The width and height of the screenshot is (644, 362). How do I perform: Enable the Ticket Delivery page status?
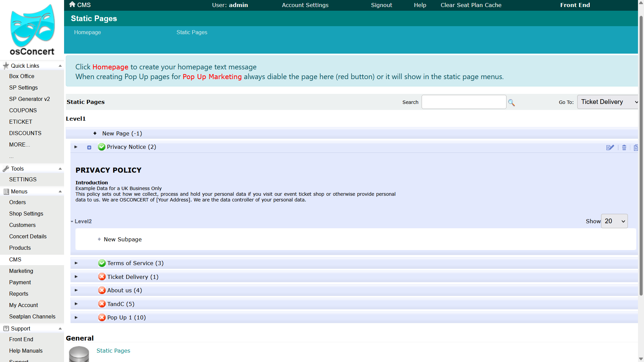click(102, 277)
